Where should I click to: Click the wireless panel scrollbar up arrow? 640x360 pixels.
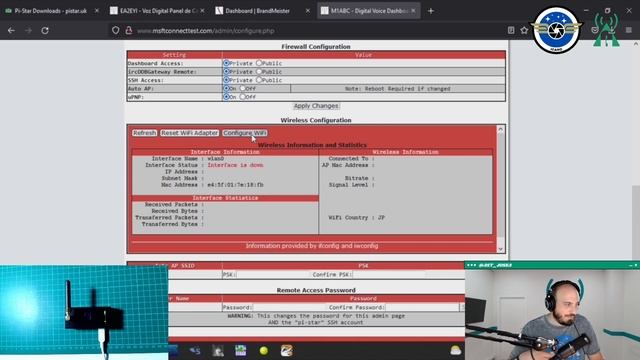point(501,129)
